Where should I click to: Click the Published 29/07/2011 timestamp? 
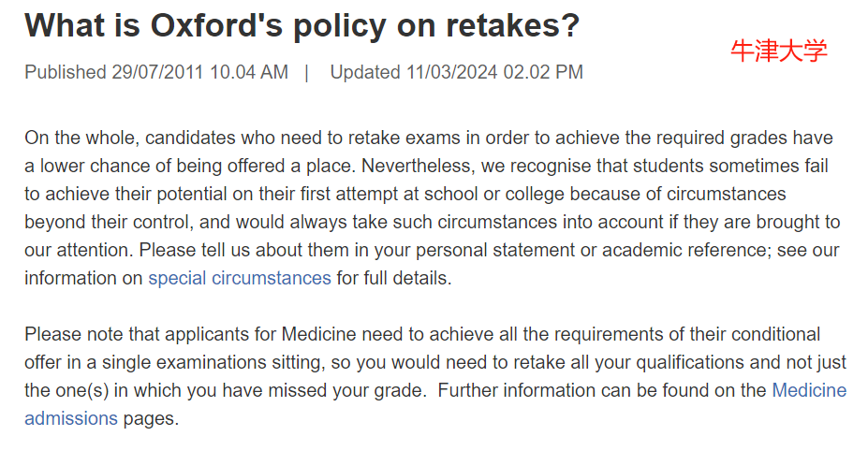(156, 72)
